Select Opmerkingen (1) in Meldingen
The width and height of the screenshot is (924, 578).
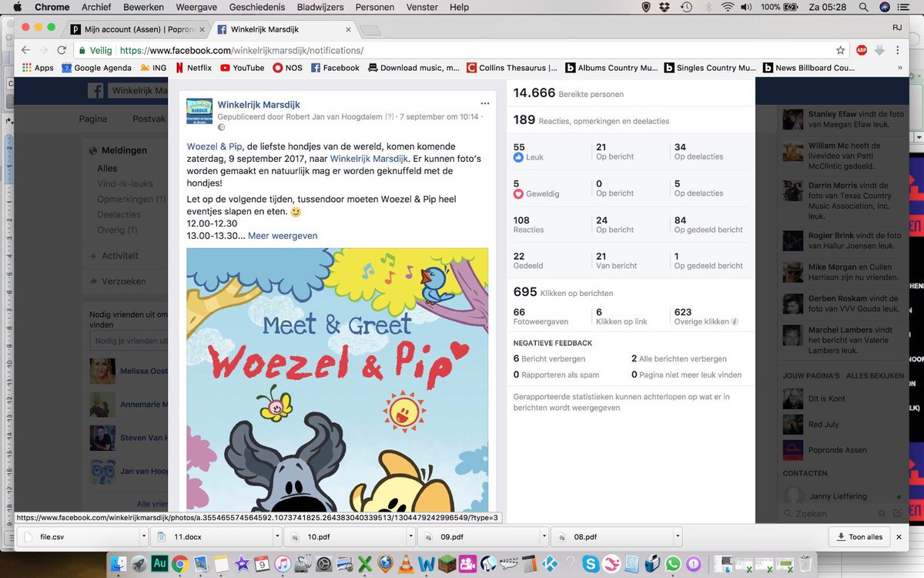coord(131,199)
